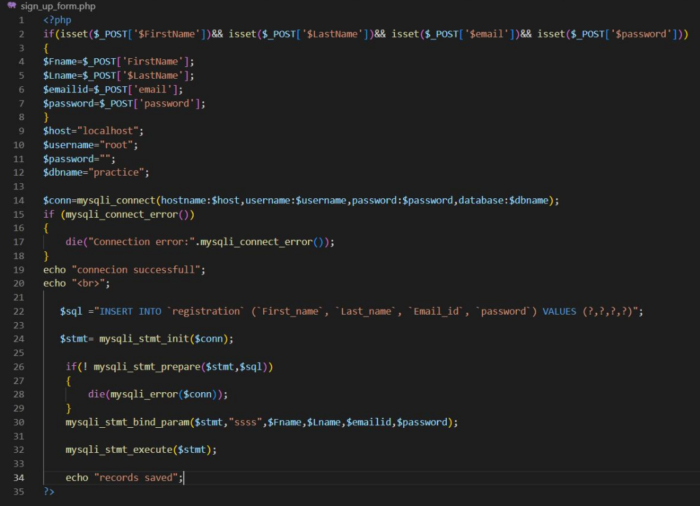Click the `Email_id` column name
The image size is (700, 506).
click(x=436, y=311)
